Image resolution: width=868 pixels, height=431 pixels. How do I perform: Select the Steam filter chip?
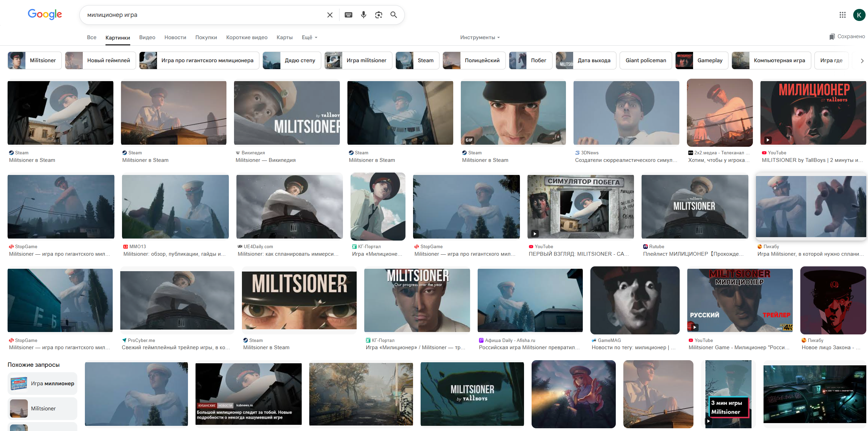(418, 60)
